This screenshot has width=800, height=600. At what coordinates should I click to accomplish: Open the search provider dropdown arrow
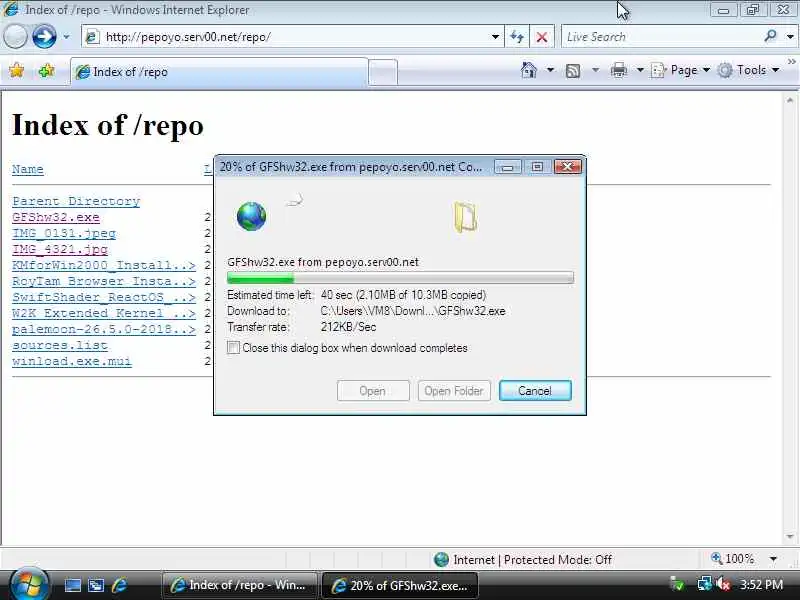790,37
